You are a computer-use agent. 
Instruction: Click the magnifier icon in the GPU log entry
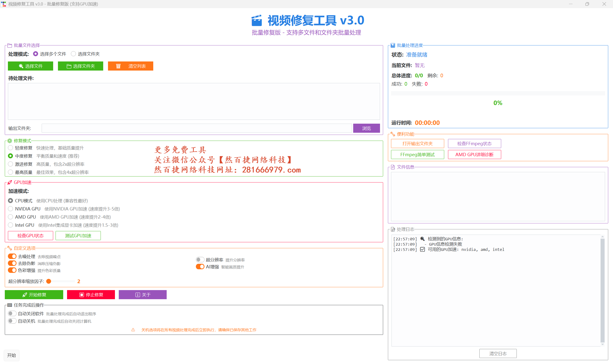pyautogui.click(x=422, y=239)
